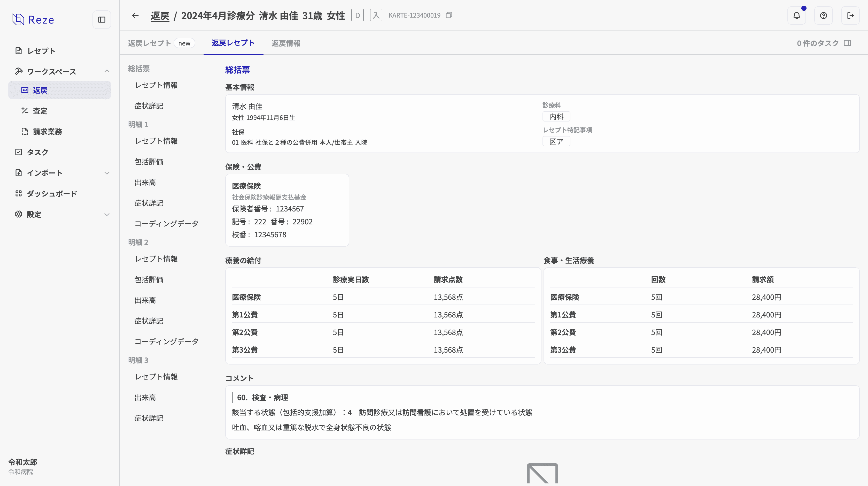This screenshot has height=486, width=868.
Task: Switch to the 返戻情報 tab
Action: 286,43
